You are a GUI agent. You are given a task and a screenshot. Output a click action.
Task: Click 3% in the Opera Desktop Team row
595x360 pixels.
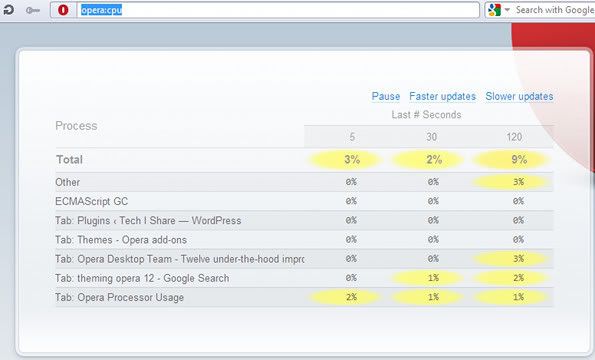point(519,259)
